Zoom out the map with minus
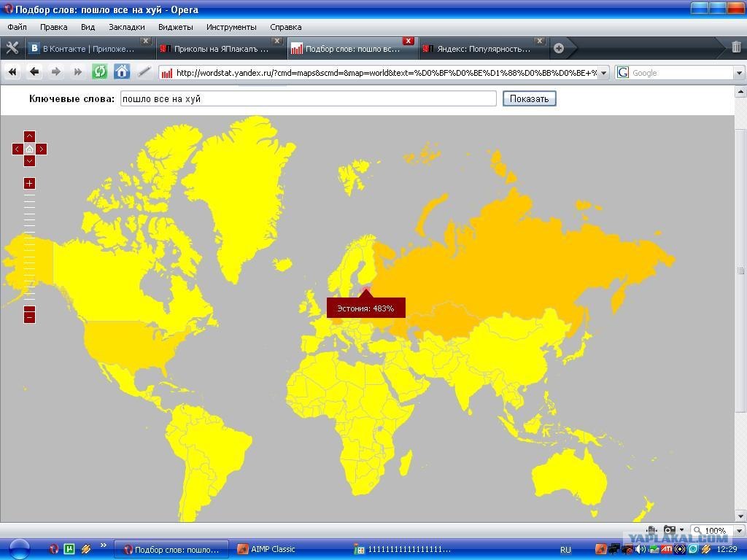747x560 pixels. [x=29, y=316]
